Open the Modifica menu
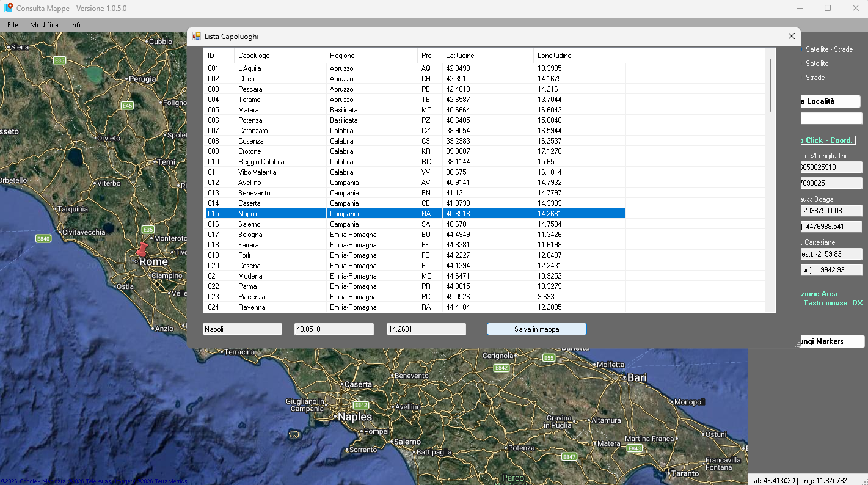The width and height of the screenshot is (868, 485). click(44, 25)
